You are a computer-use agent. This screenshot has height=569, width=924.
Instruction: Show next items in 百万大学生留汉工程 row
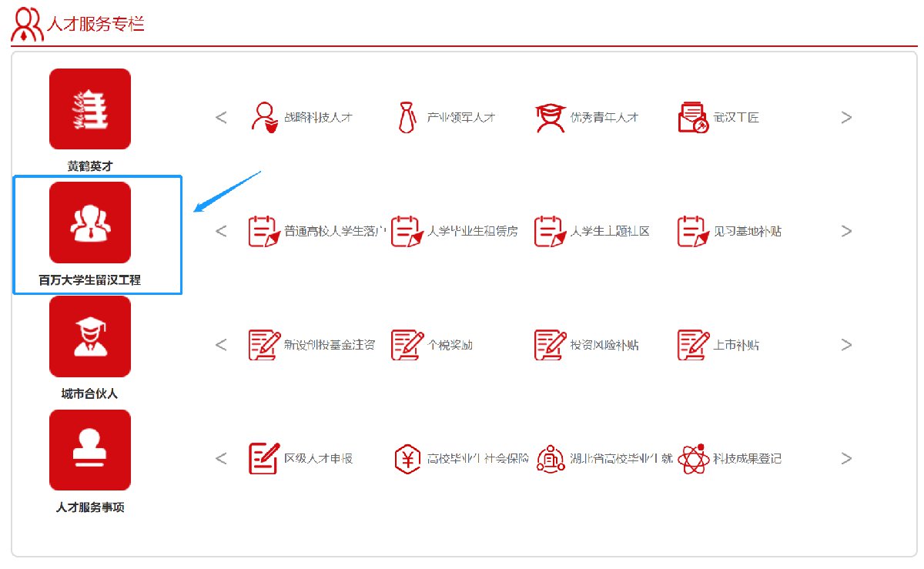click(846, 231)
